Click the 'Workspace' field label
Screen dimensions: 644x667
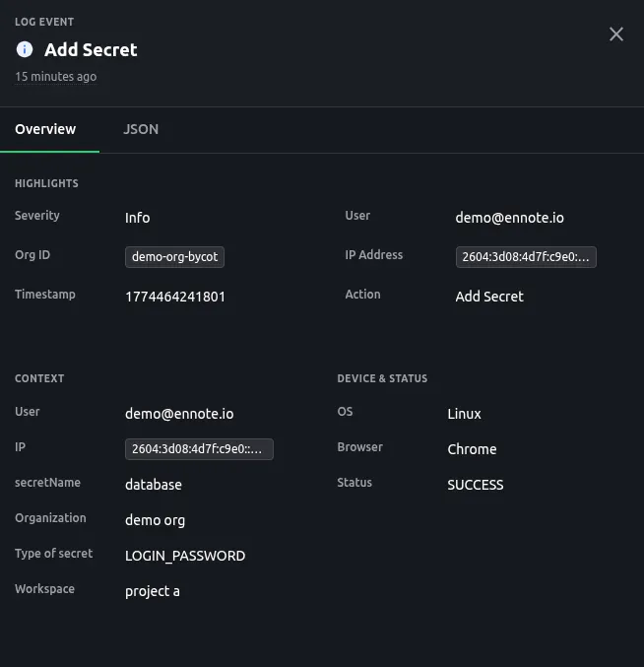click(x=44, y=589)
